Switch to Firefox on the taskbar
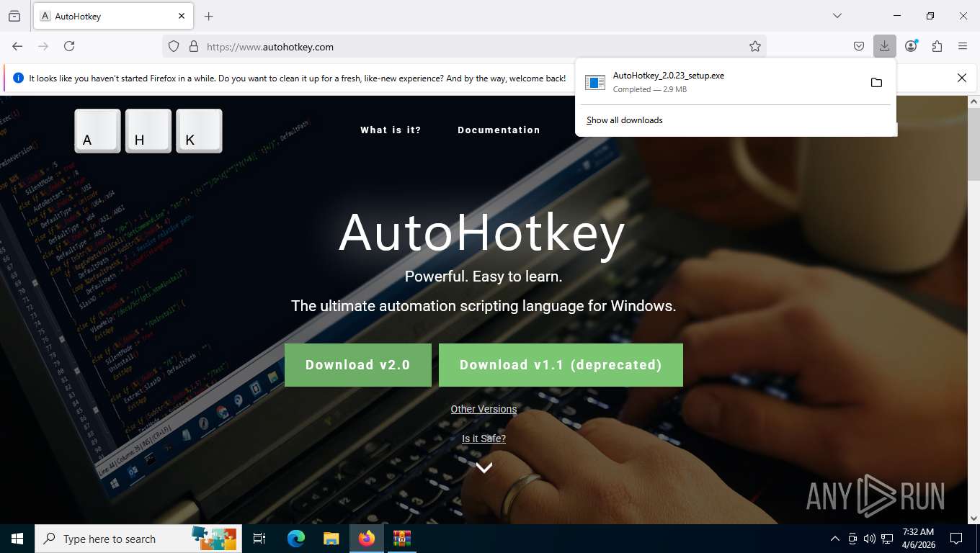The image size is (980, 553). (x=366, y=539)
